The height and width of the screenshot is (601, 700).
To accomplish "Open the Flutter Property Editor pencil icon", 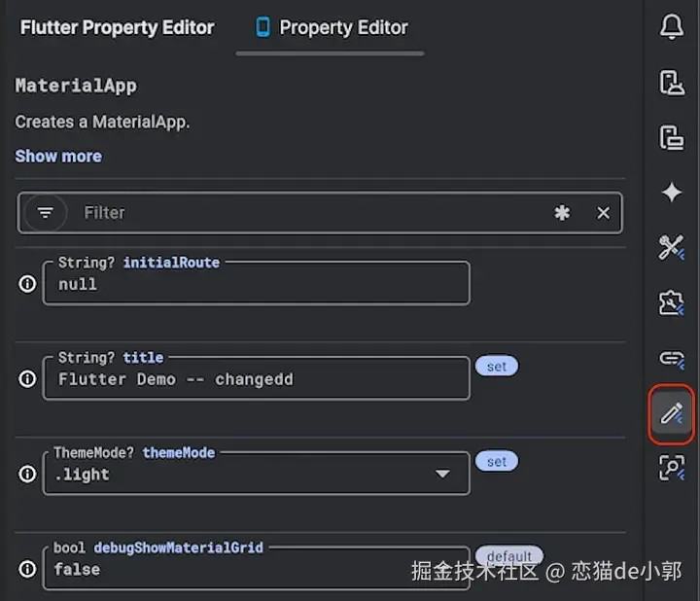I will [x=672, y=413].
